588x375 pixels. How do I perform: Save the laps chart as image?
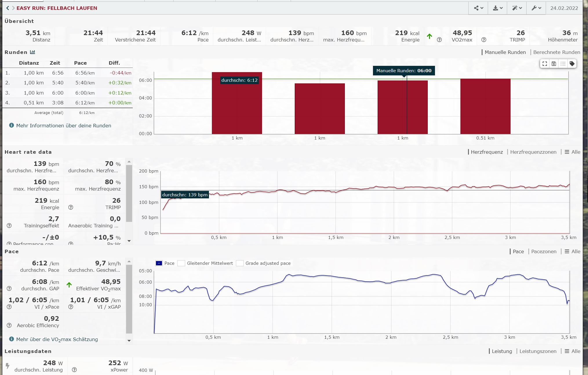coord(554,64)
